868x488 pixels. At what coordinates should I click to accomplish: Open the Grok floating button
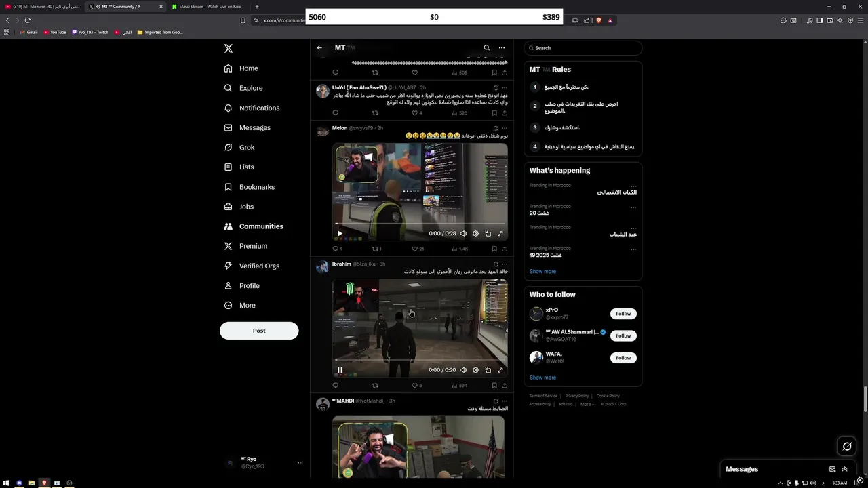click(847, 446)
